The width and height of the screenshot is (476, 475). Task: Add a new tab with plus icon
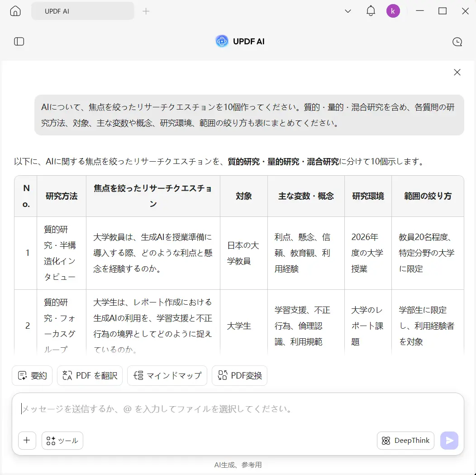coord(146,11)
